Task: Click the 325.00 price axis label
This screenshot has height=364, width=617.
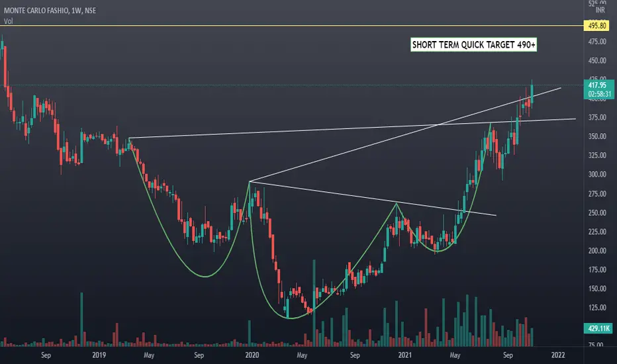Action: click(597, 155)
